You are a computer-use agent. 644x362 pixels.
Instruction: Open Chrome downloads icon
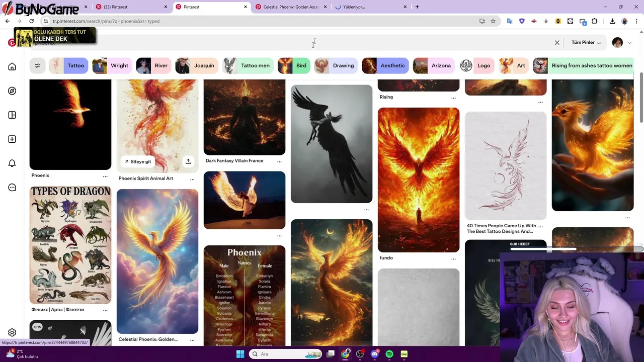pyautogui.click(x=612, y=21)
